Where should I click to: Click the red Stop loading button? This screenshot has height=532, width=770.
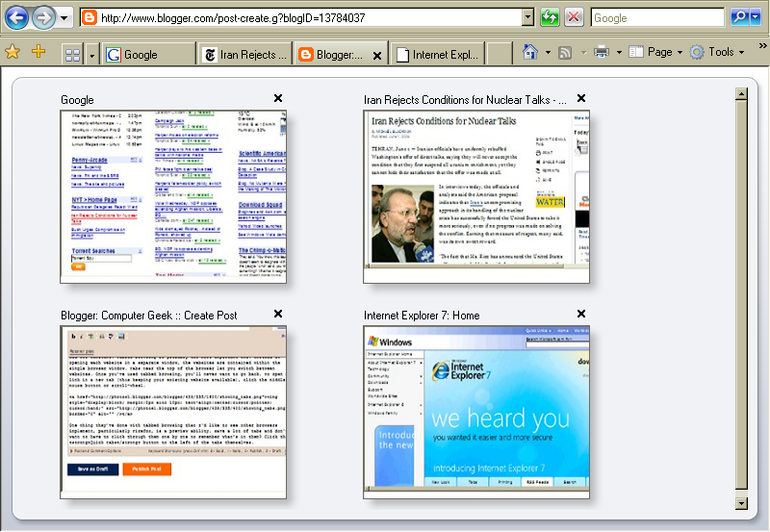tap(573, 17)
